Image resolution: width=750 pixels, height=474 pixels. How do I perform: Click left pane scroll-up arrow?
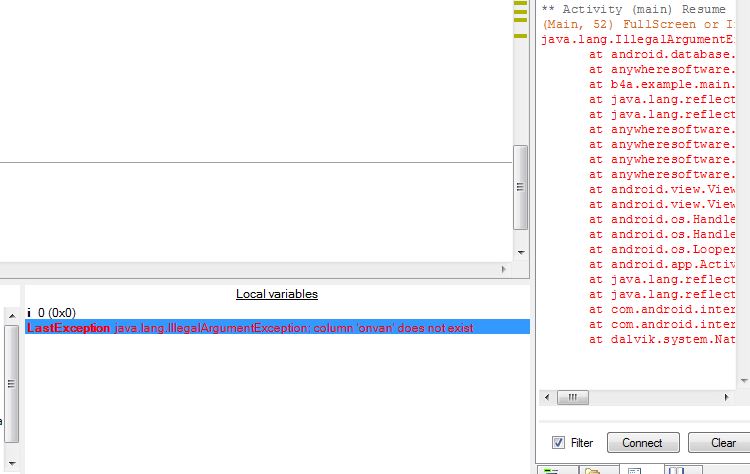coord(11,313)
